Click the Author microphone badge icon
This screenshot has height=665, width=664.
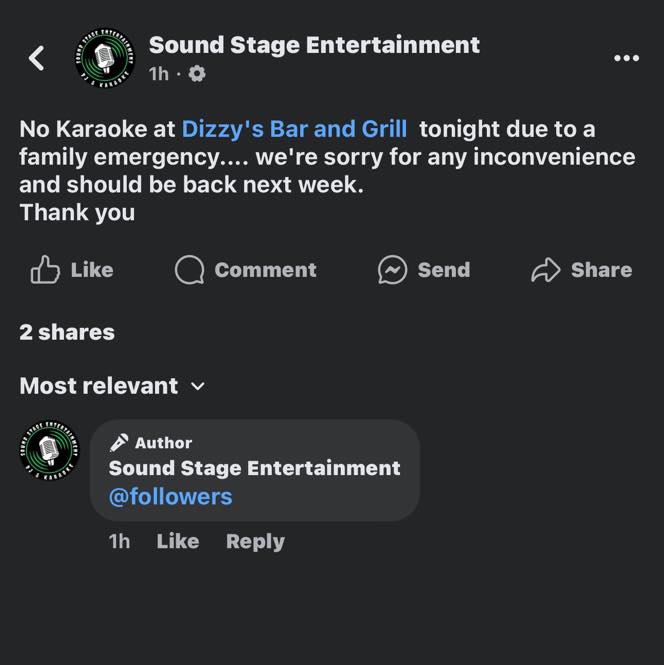pyautogui.click(x=119, y=443)
